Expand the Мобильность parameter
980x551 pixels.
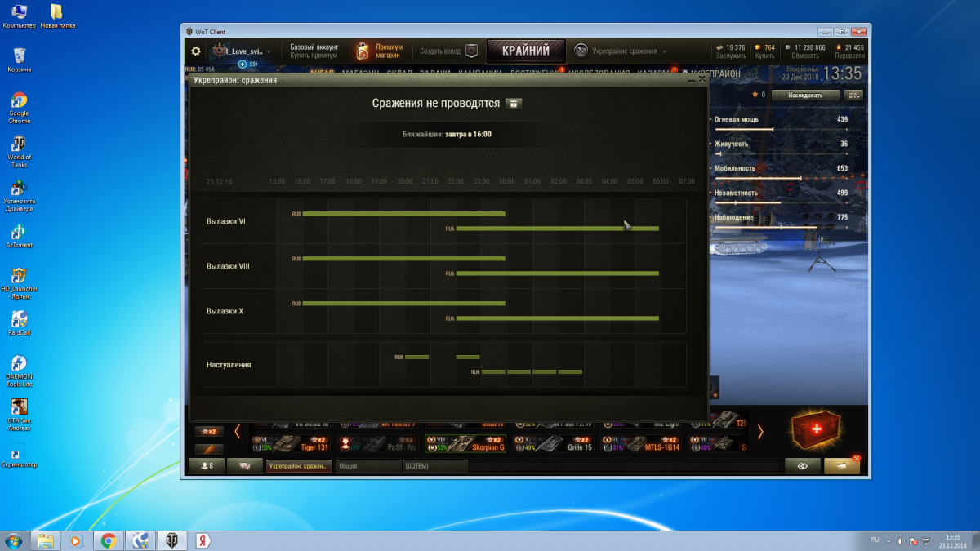tap(711, 168)
